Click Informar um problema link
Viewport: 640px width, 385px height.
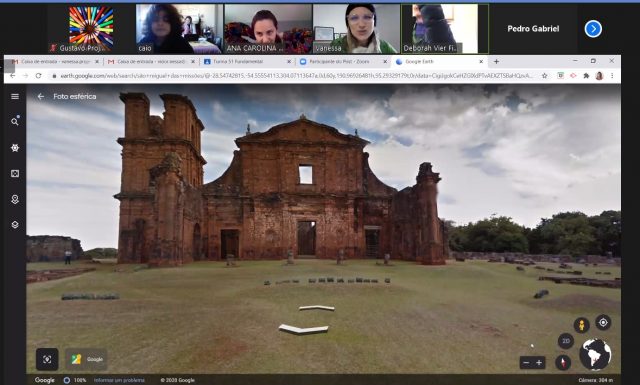click(x=119, y=380)
